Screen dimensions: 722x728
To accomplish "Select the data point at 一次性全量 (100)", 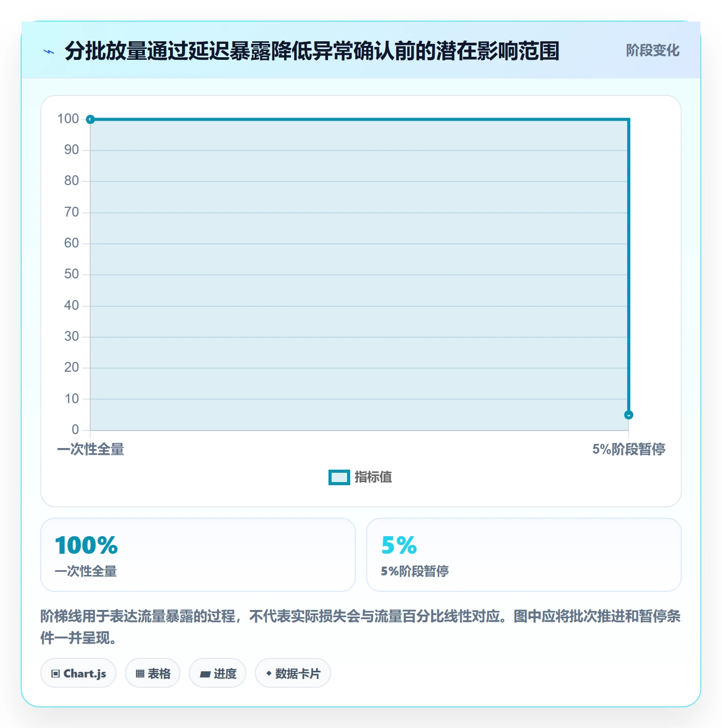I will tap(90, 120).
